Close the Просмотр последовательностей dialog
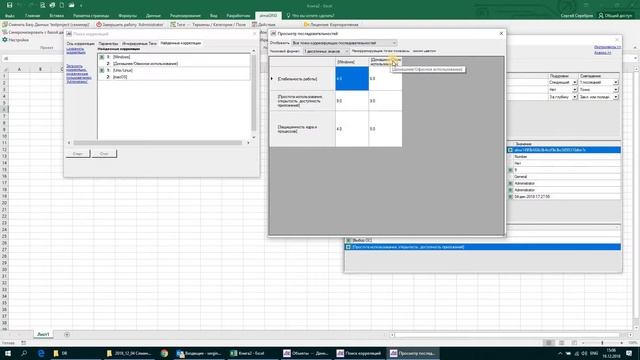The image size is (640, 360). tap(501, 33)
